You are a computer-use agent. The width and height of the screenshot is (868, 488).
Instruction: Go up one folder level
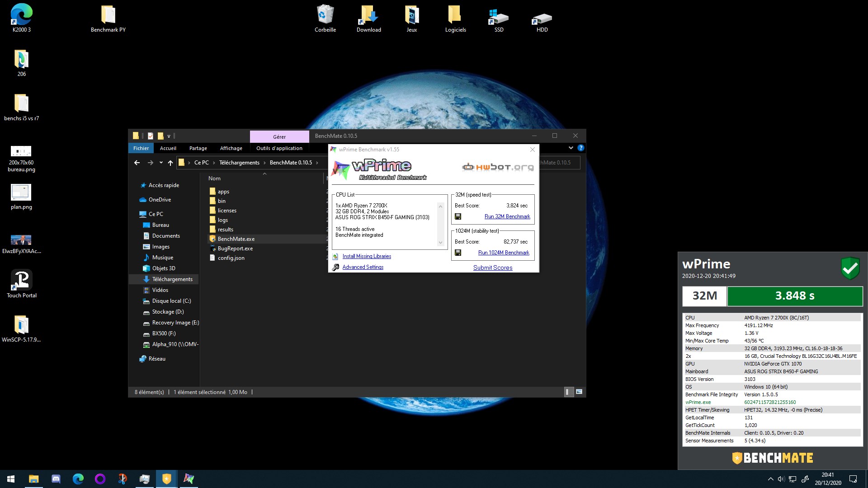click(170, 163)
